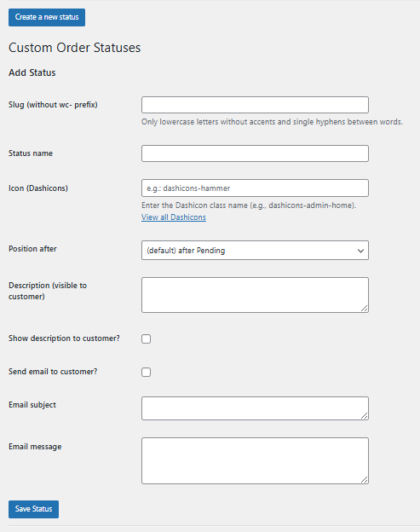
Task: Click the Email subject text area
Action: [255, 408]
